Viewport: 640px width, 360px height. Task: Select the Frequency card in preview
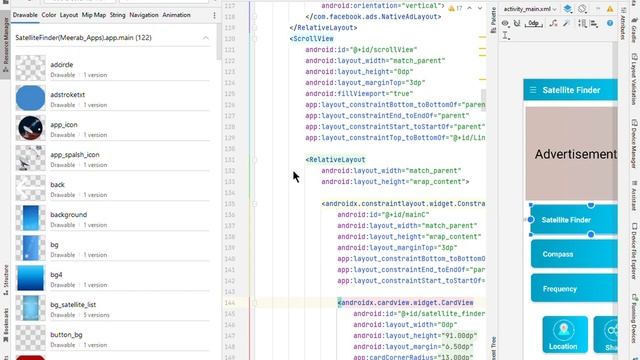pyautogui.click(x=574, y=289)
